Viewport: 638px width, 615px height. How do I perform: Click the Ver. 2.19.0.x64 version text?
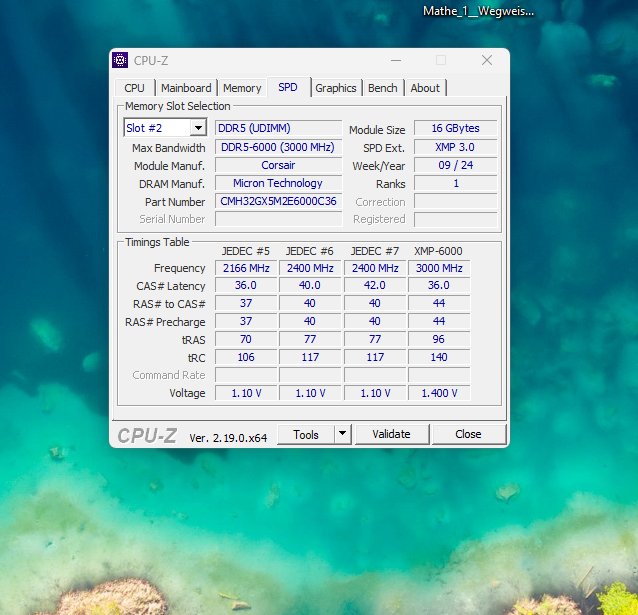pyautogui.click(x=228, y=438)
